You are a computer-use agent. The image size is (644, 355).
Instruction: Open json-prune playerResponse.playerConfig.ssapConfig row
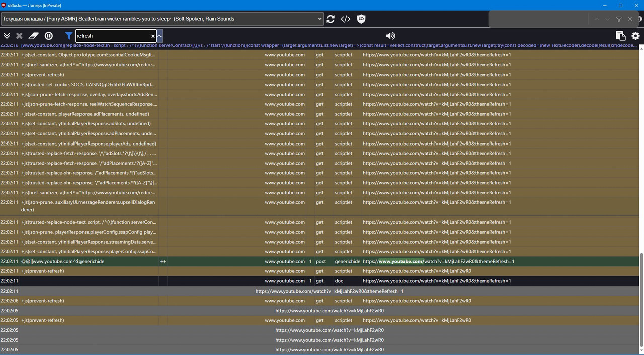[319, 232]
